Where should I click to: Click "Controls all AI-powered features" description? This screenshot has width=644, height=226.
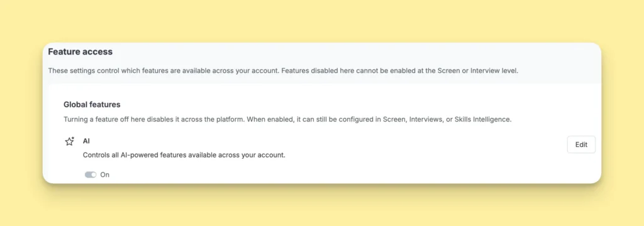click(184, 156)
